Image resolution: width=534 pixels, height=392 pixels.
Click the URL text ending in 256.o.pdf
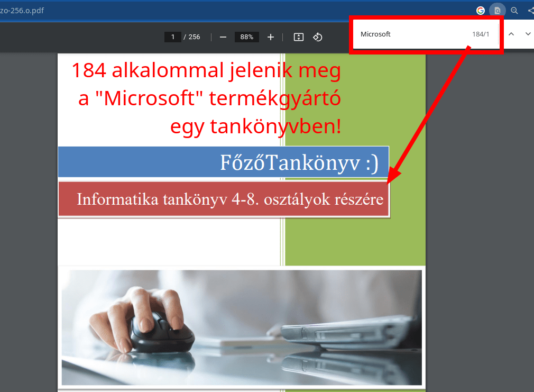click(x=22, y=10)
